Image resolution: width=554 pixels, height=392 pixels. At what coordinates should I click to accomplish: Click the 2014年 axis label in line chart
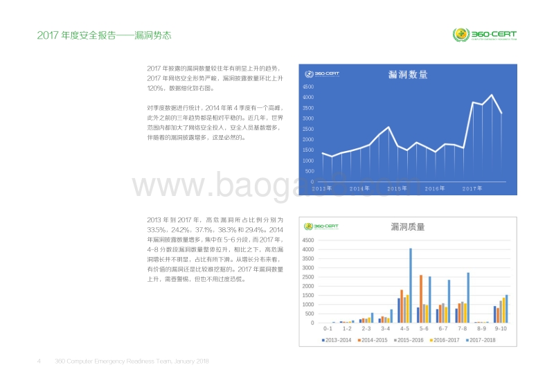359,189
